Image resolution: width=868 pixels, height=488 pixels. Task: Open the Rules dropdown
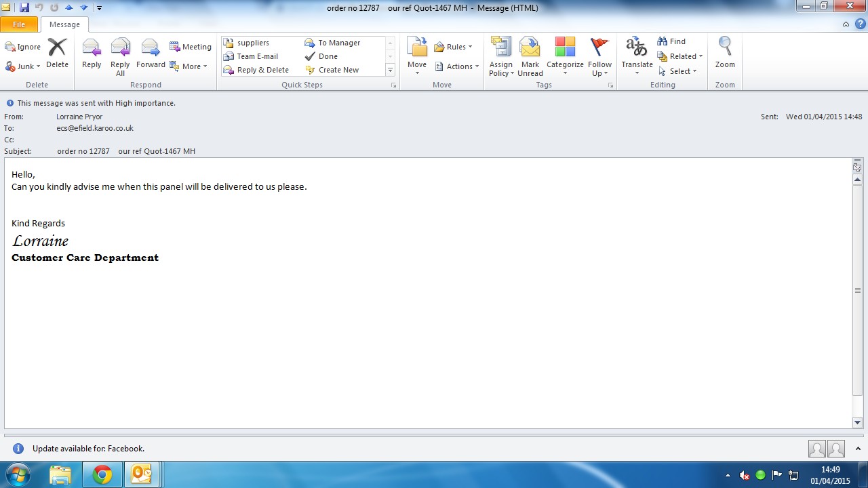[454, 47]
